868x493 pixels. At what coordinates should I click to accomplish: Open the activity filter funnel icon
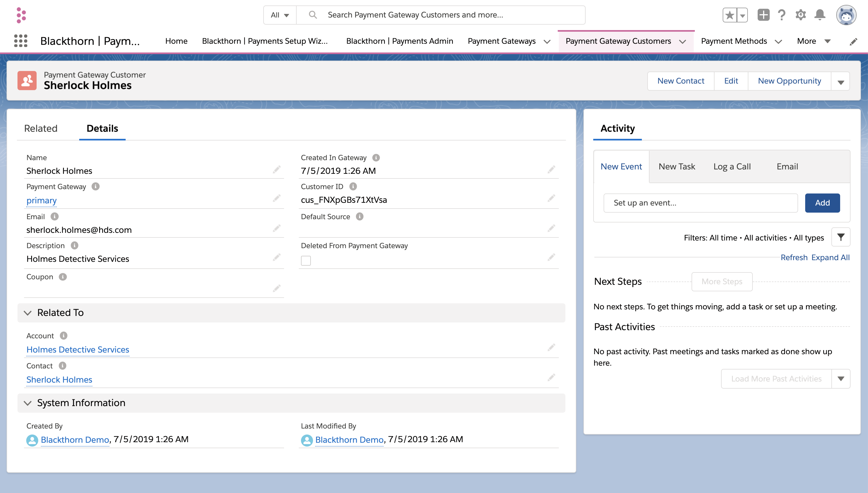point(841,237)
